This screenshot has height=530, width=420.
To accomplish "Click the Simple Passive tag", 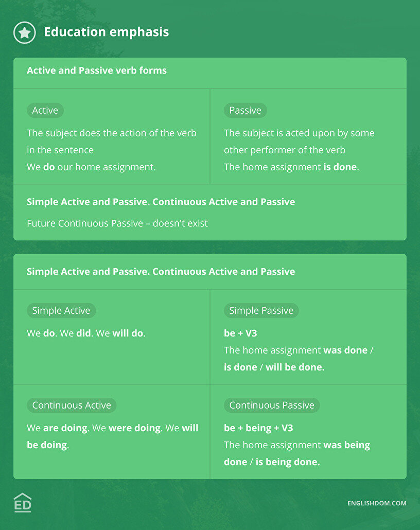I will 261,310.
